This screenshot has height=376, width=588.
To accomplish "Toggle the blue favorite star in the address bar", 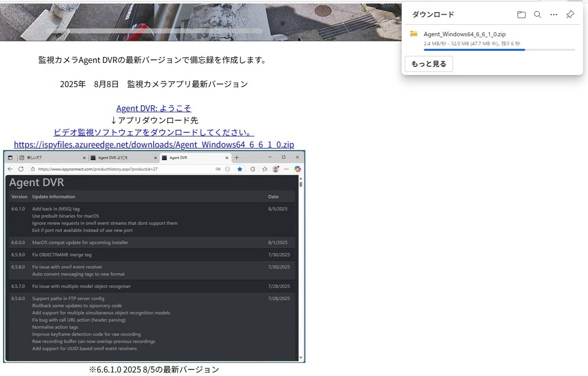I will [x=240, y=169].
